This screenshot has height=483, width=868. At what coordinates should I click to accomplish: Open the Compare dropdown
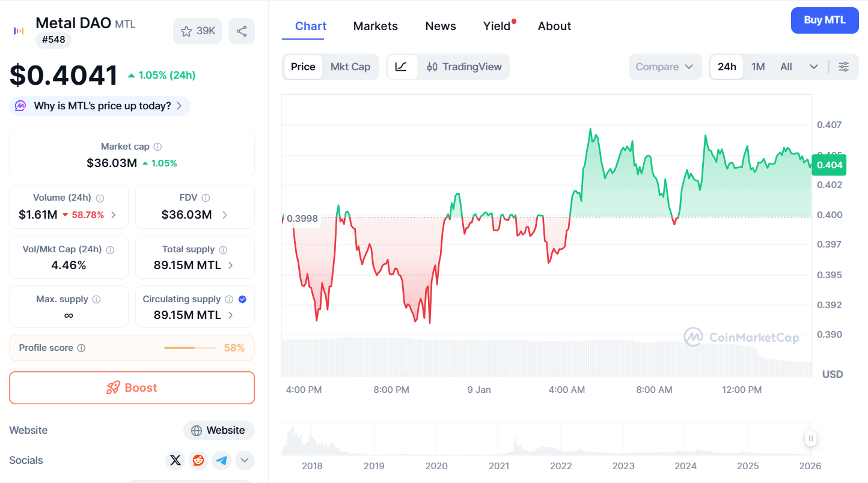665,67
